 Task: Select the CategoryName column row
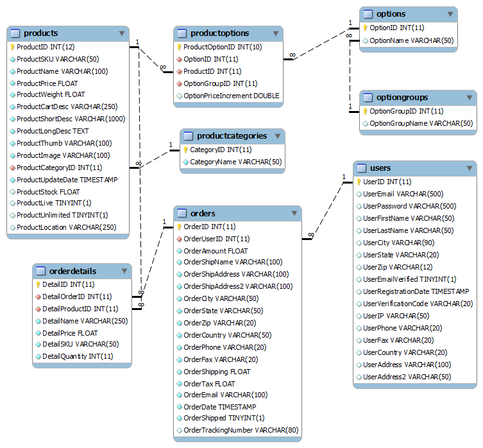[235, 162]
